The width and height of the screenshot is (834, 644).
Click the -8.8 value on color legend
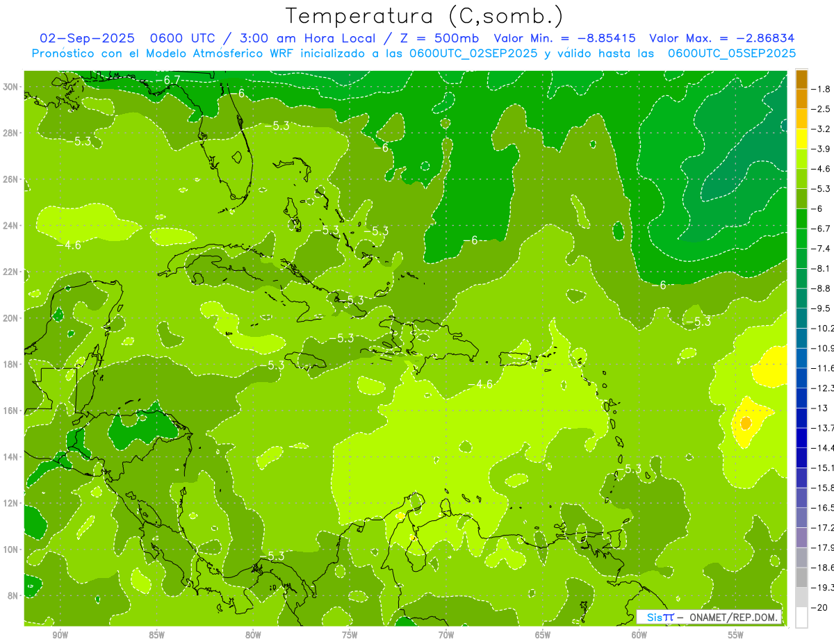pyautogui.click(x=822, y=288)
